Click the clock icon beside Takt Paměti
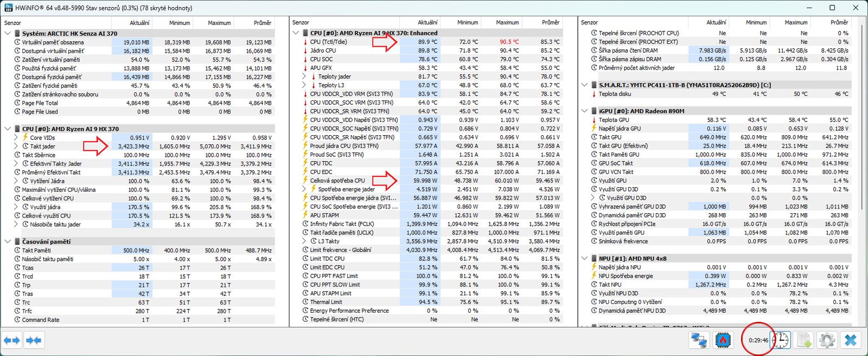The image size is (868, 356). 17,251
